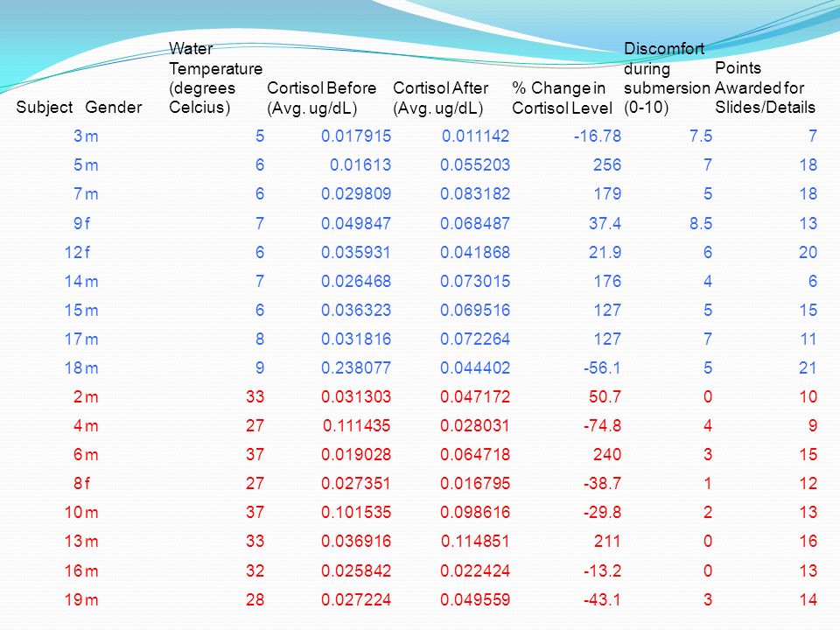
Task: Select cortisol before value 0.017915
Action: click(x=356, y=136)
